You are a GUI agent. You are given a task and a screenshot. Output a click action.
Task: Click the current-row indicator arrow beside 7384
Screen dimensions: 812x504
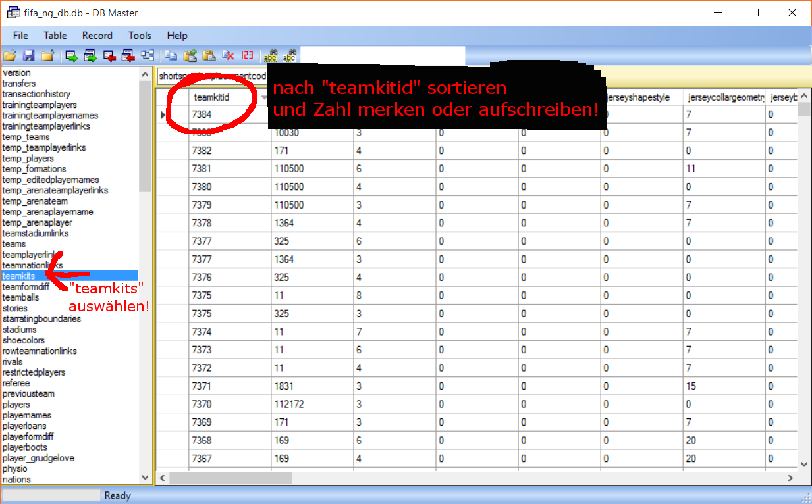pyautogui.click(x=163, y=115)
